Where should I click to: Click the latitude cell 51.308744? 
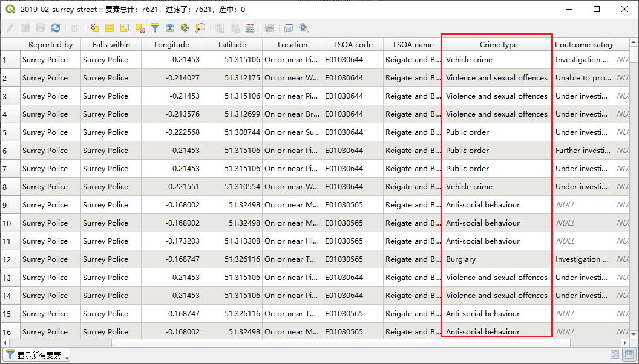pyautogui.click(x=232, y=132)
